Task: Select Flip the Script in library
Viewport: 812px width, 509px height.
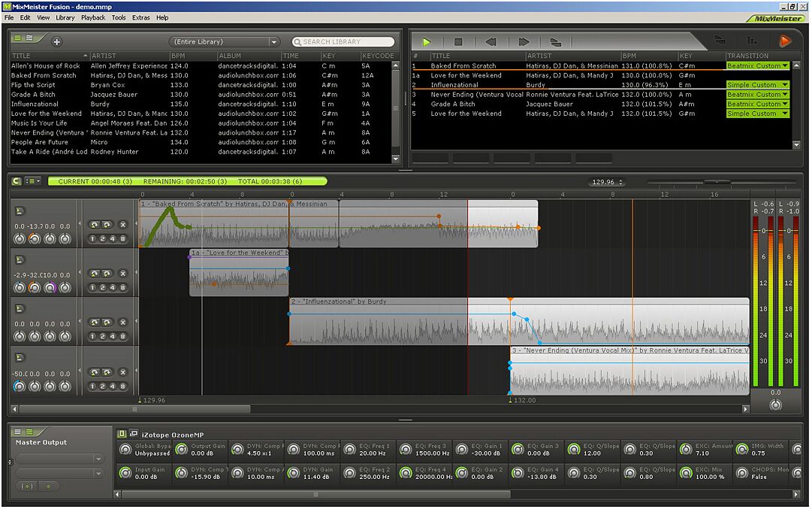Action: (201, 85)
